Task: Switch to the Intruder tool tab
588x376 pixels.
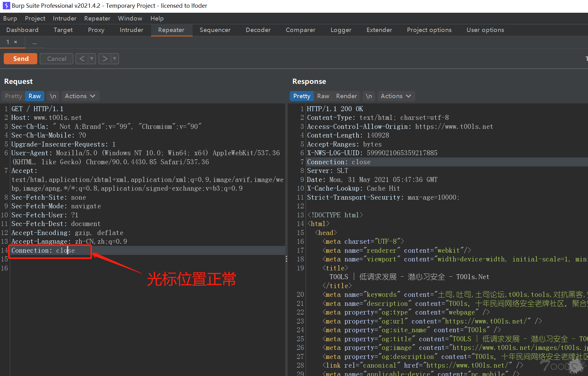Action: coord(131,30)
